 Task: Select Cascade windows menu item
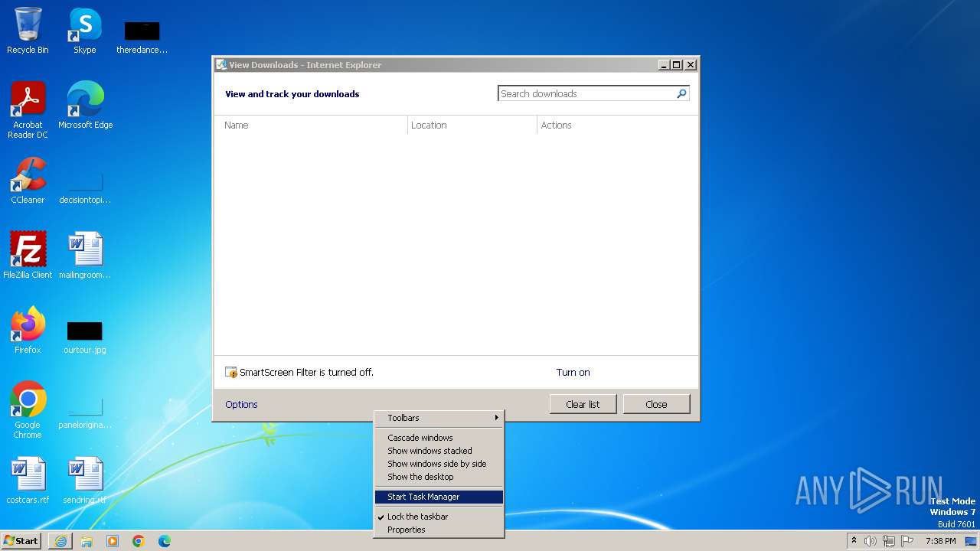click(x=439, y=438)
